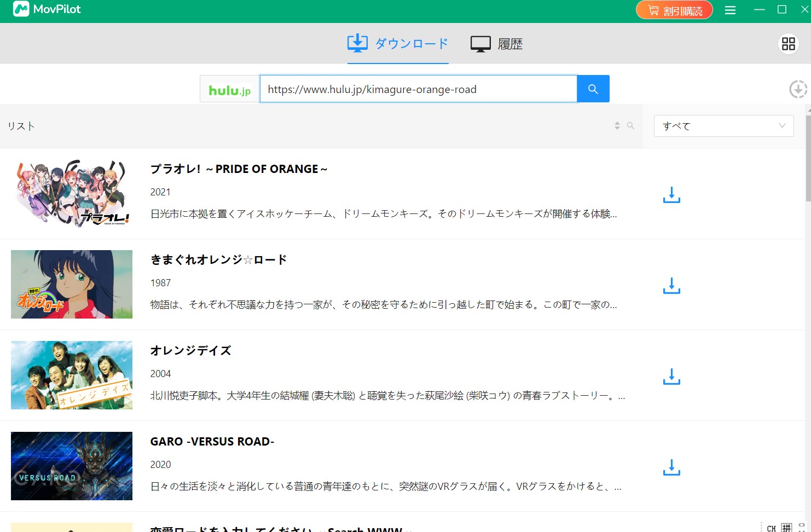Screen dimensions: 811x532
Task: Click the MovPilot logo icon
Action: coord(21,9)
